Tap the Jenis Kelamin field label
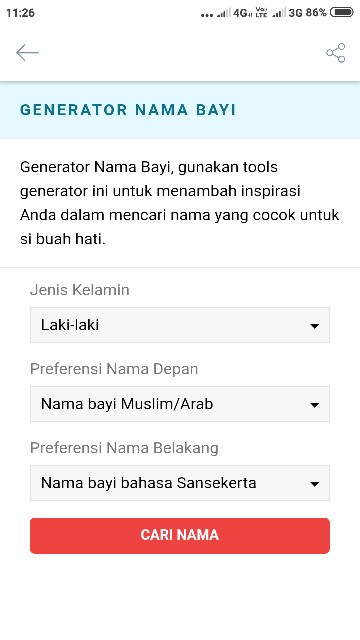Viewport: 360px width, 640px height. coord(80,290)
